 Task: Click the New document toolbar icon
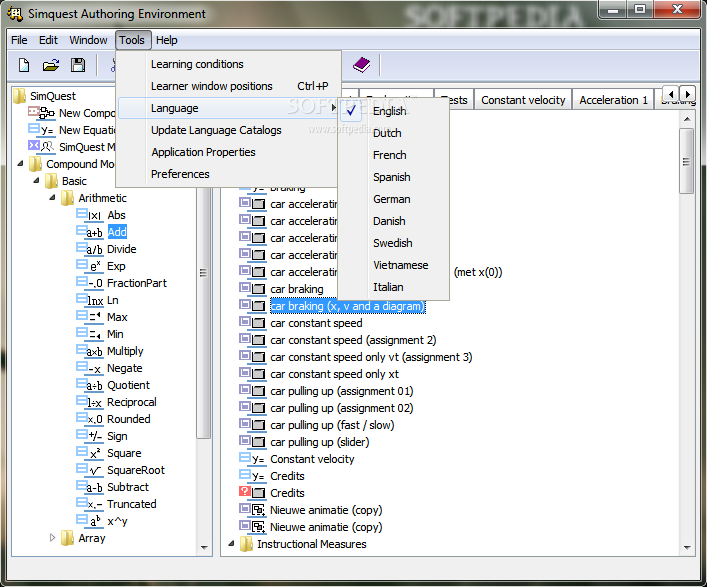point(24,65)
